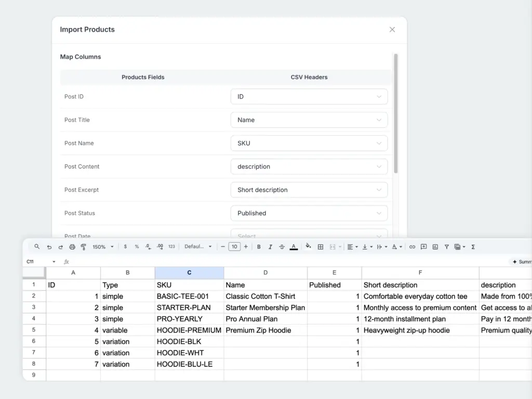
Task: Open the Post Name dropdown showing SKU
Action: pos(309,143)
